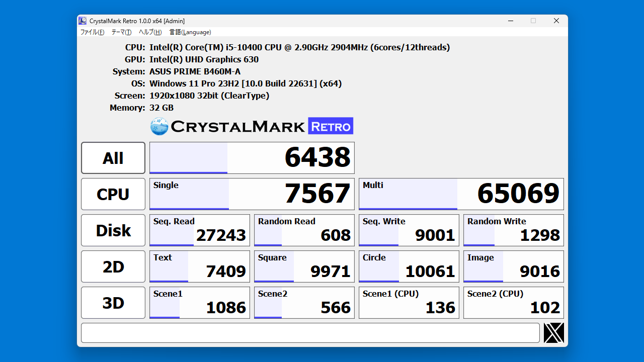
Task: Click the CPU info line i5-10400
Action: (x=299, y=47)
